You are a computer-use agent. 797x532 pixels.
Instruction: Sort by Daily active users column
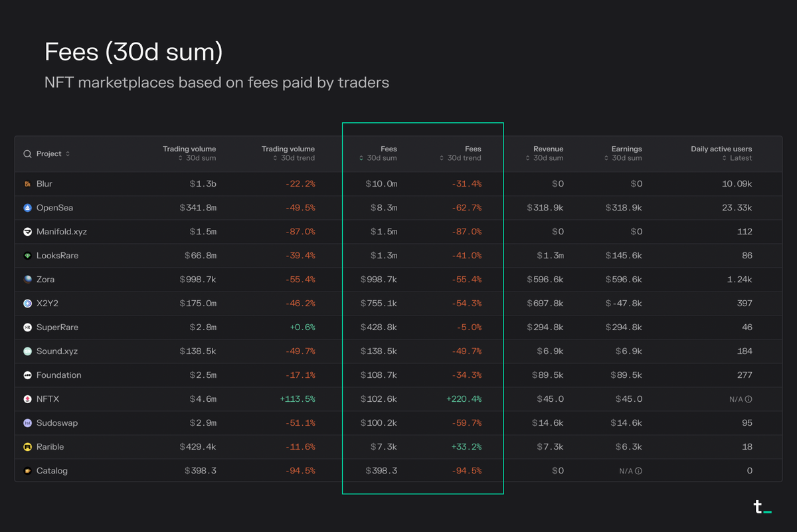coord(721,153)
